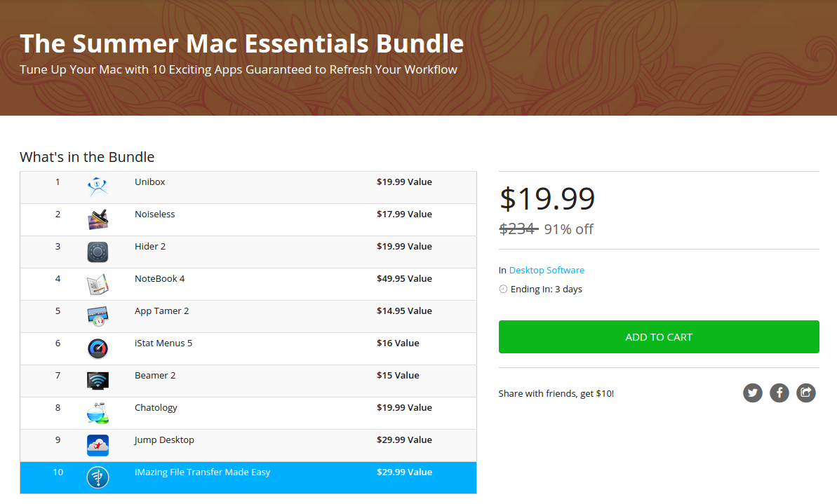837x504 pixels.
Task: Click the Noiseless app icon
Action: pyautogui.click(x=98, y=219)
